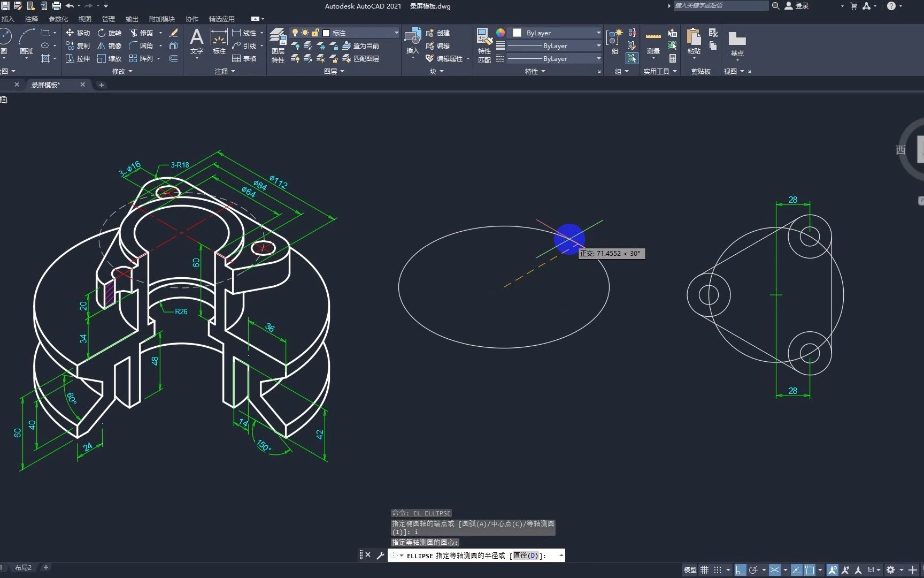Screen dimensions: 924x578
Task: Select the Leader (引线) tool
Action: click(x=244, y=45)
